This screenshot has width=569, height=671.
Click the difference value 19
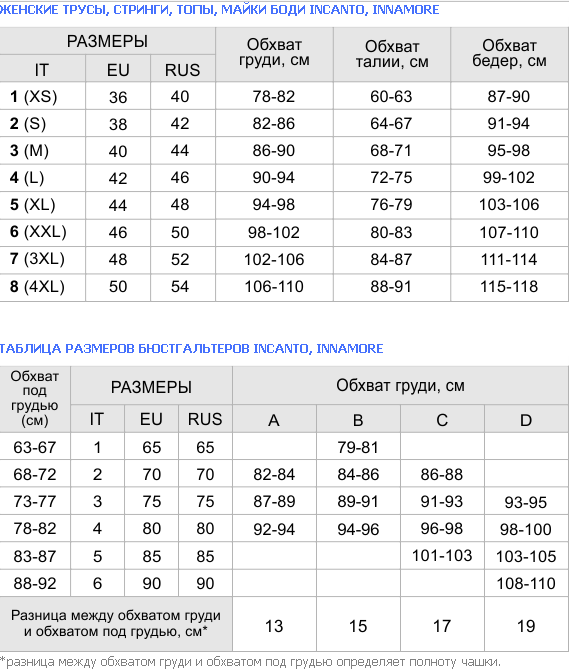coord(526,626)
